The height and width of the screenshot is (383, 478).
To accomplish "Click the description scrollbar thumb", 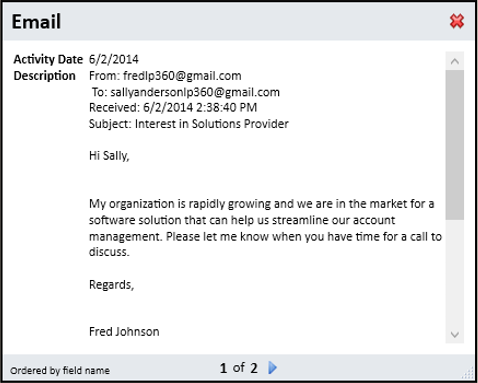I will 455,145.
